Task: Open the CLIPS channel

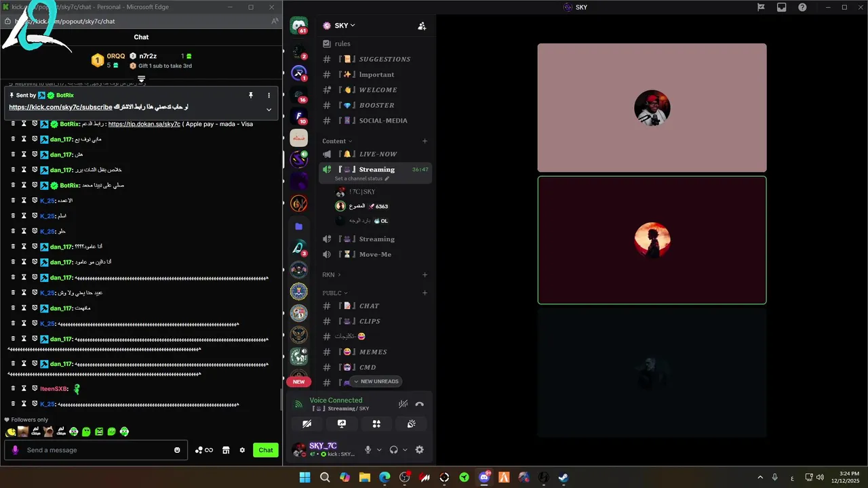Action: pyautogui.click(x=375, y=321)
